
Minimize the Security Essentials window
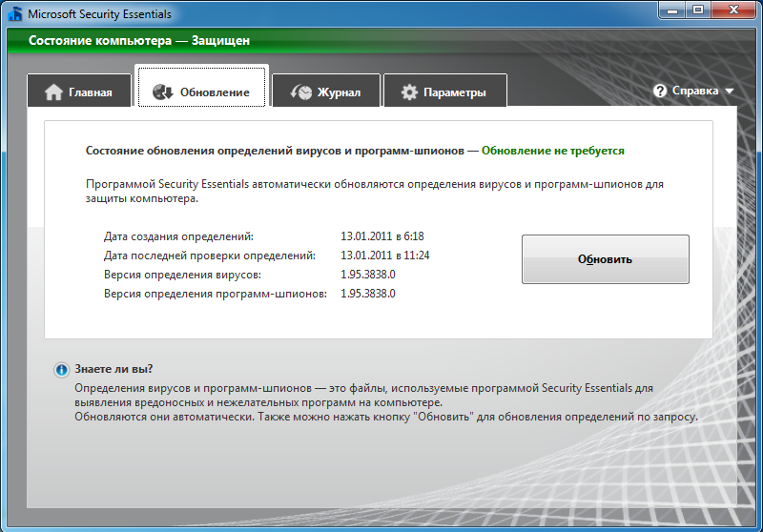tap(672, 10)
